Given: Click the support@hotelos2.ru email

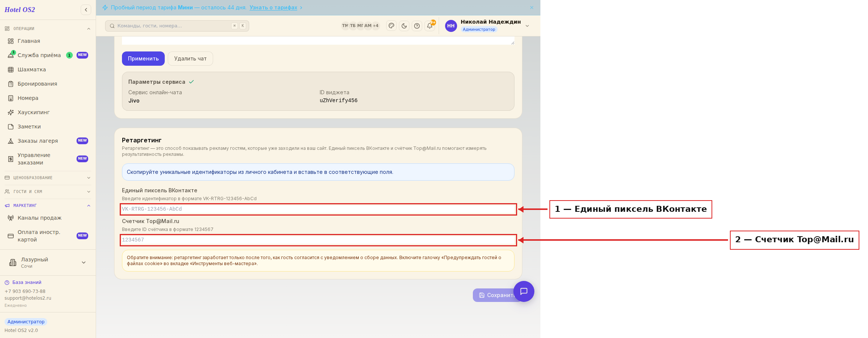Looking at the screenshot, I should (28, 298).
